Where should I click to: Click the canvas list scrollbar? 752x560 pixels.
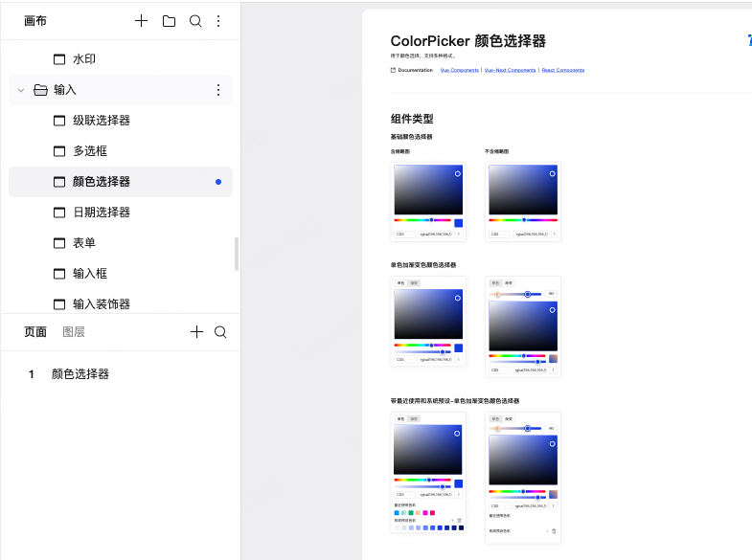(x=237, y=254)
